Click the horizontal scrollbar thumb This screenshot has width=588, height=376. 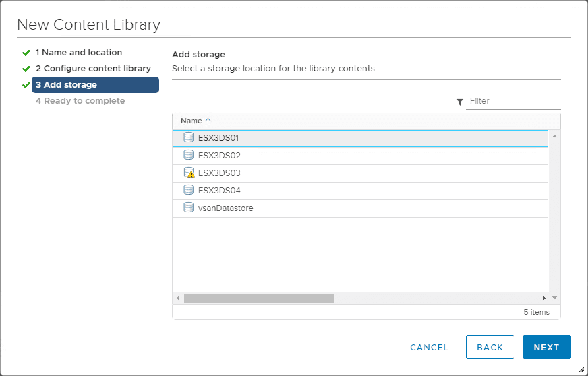(258, 298)
